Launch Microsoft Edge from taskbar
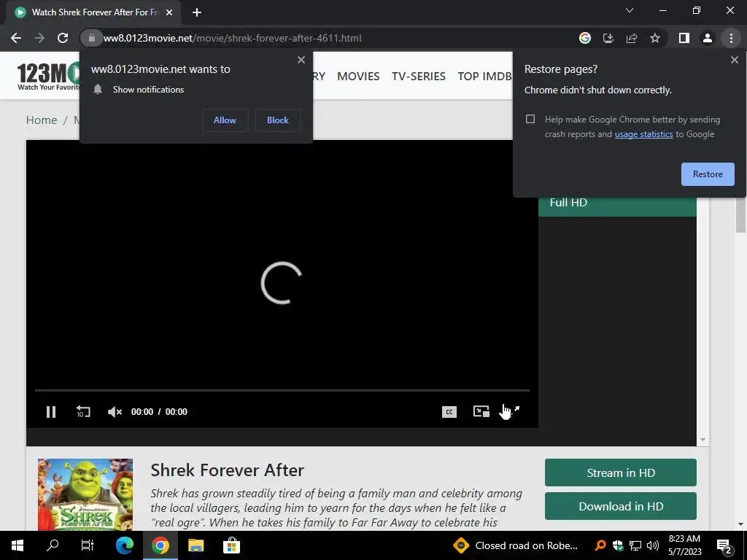 [125, 545]
